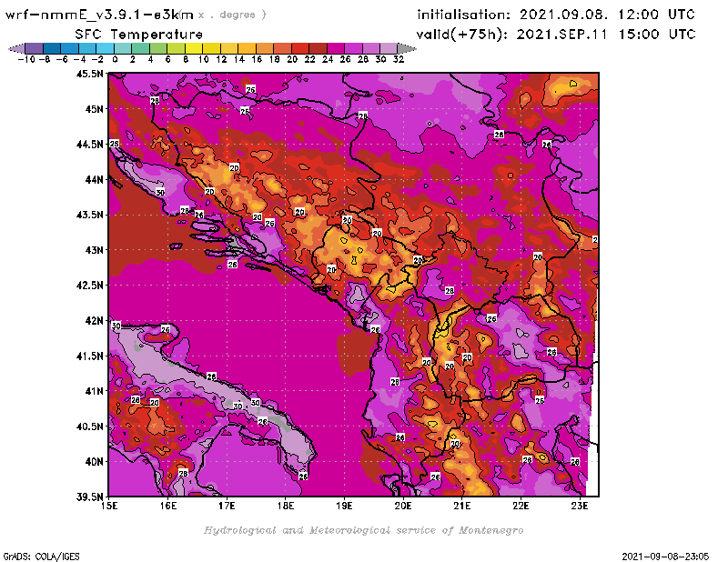This screenshot has width=728, height=562.
Task: Choose the 20 to 22 red legend swatch
Action: click(x=300, y=48)
